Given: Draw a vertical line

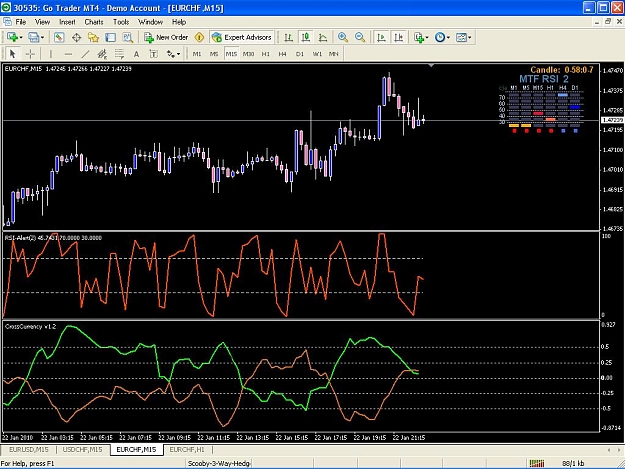Looking at the screenshot, I should 51,54.
